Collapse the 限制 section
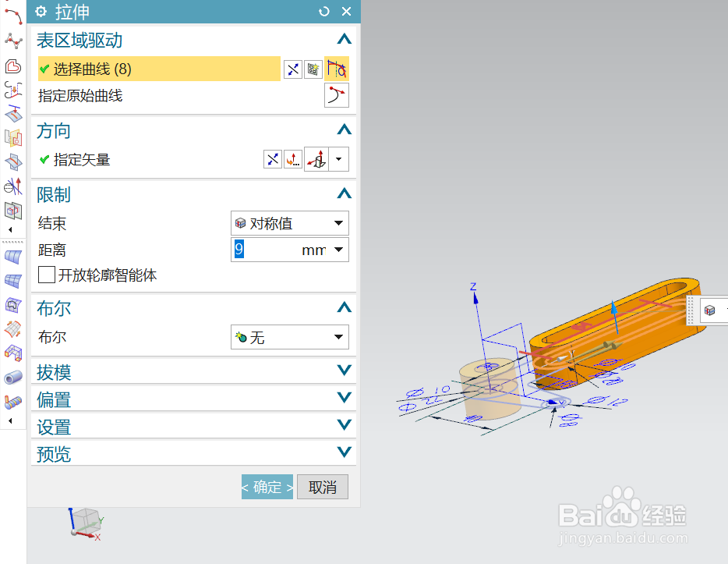This screenshot has width=728, height=564. click(x=344, y=193)
